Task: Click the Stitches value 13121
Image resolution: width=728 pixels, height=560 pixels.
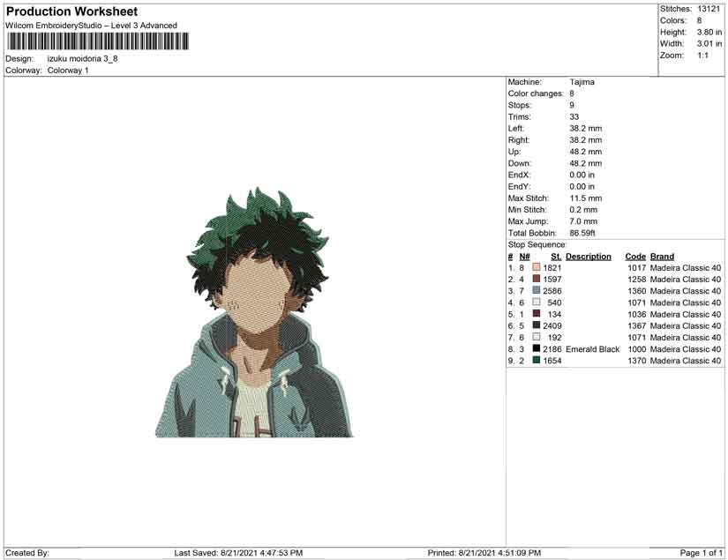Action: (709, 9)
